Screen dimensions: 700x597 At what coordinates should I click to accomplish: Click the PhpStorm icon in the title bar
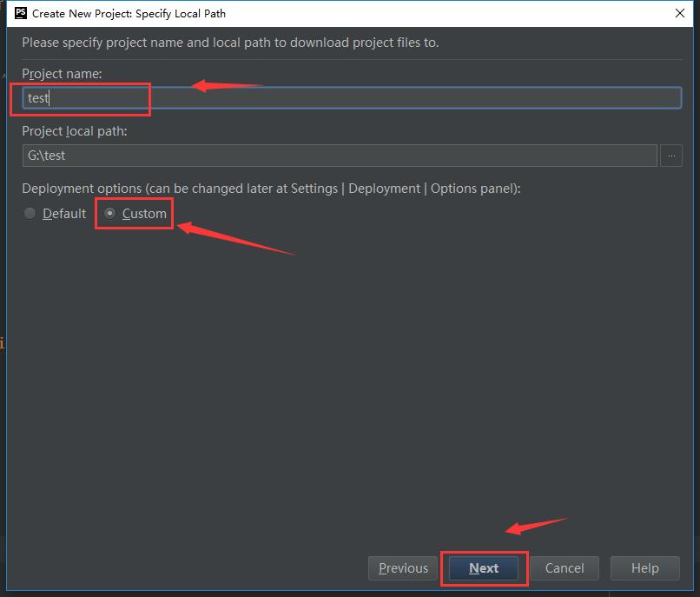[21, 13]
